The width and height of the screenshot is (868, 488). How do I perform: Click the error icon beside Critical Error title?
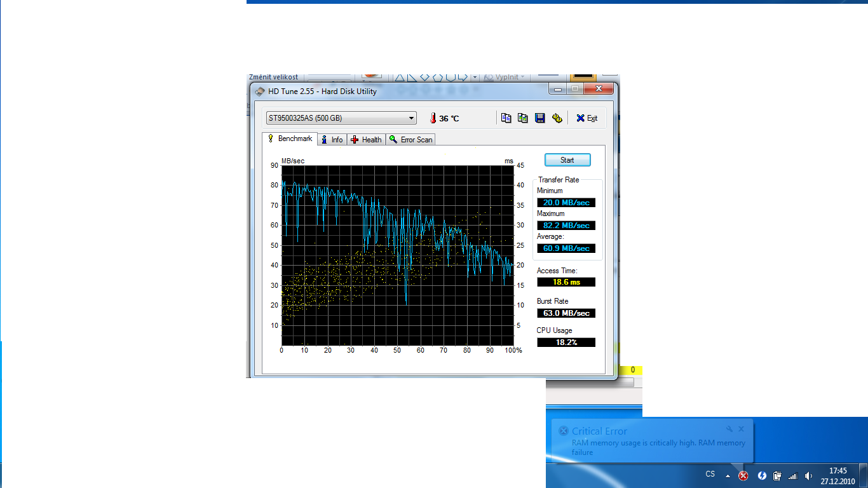tap(563, 431)
